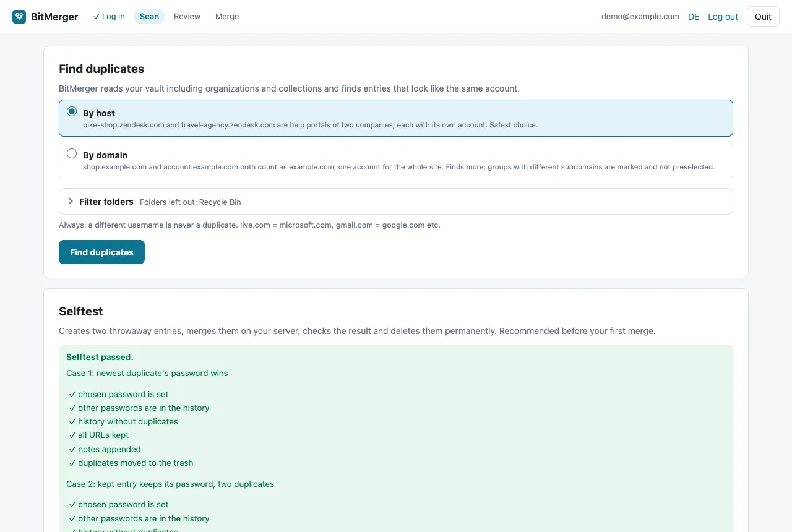Viewport: 792px width, 532px height.
Task: Click the Find duplicates button
Action: pyautogui.click(x=101, y=252)
